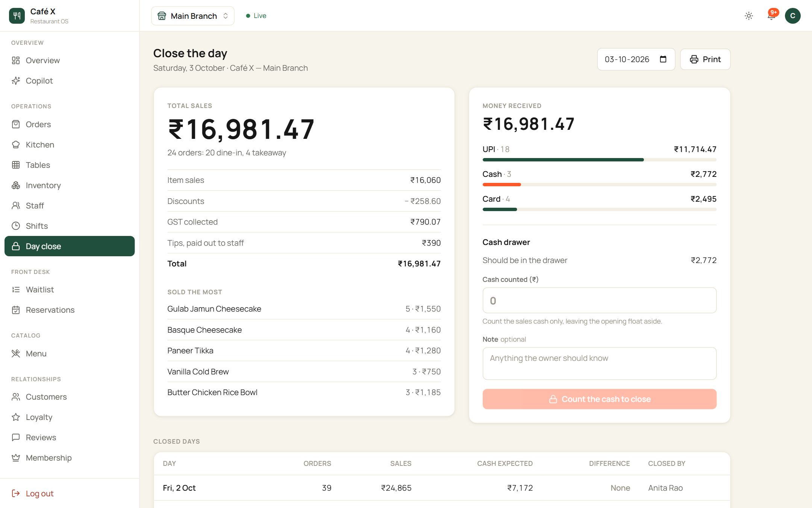Click the Loyalty star icon

click(x=16, y=417)
